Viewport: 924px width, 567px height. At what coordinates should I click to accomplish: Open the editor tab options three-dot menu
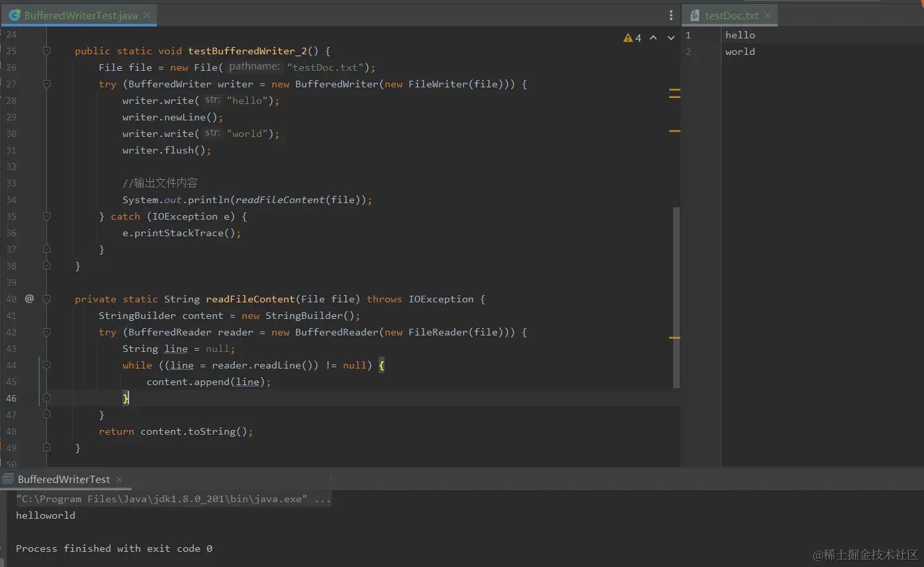pos(671,15)
